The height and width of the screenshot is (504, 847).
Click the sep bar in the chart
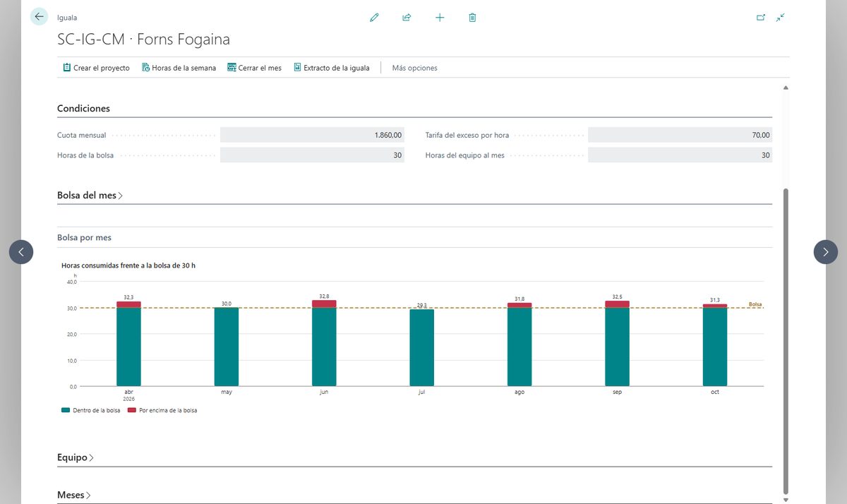(617, 344)
